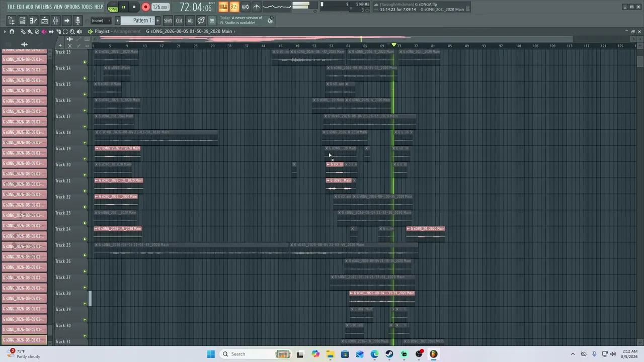Click the right arrow toolbar icon

(66, 21)
